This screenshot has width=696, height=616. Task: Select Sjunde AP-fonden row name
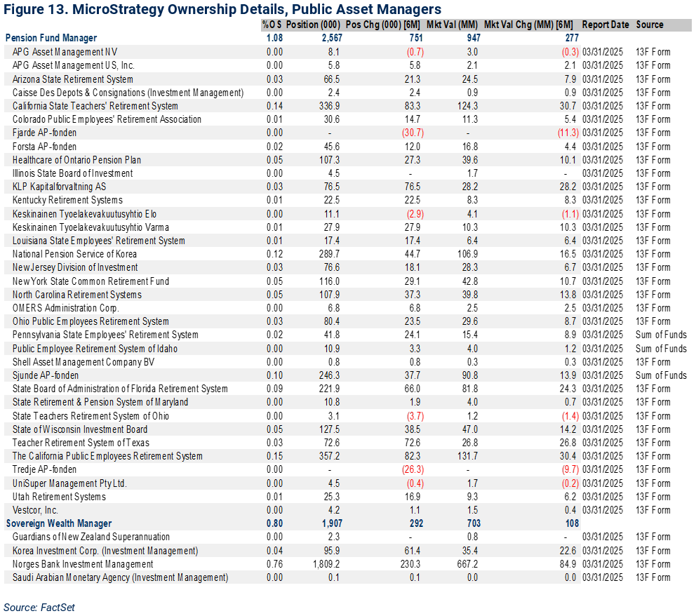coord(46,375)
